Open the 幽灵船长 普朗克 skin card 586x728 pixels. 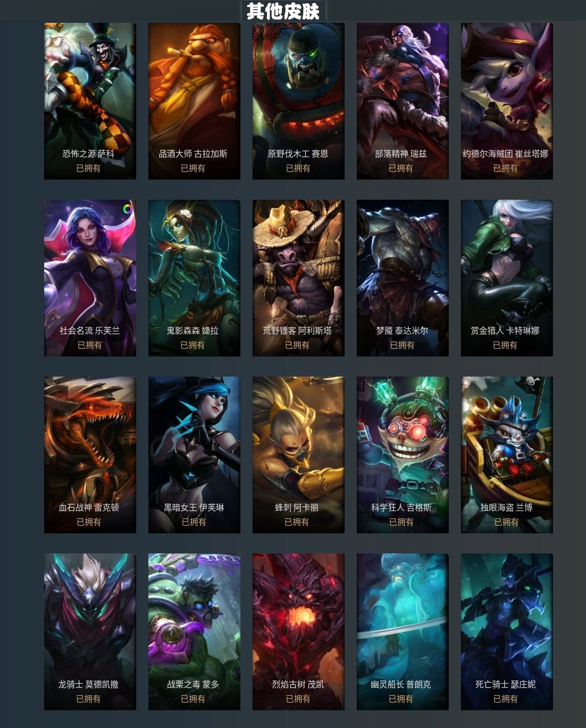403,632
